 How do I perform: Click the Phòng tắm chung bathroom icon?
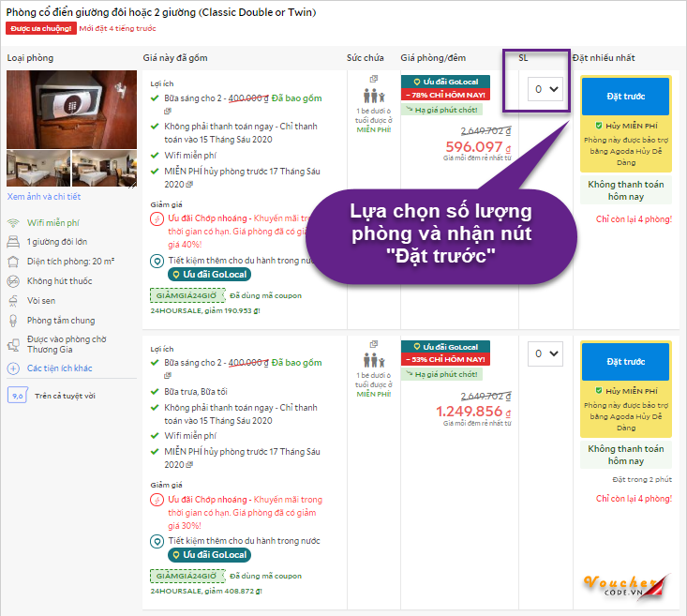(13, 321)
